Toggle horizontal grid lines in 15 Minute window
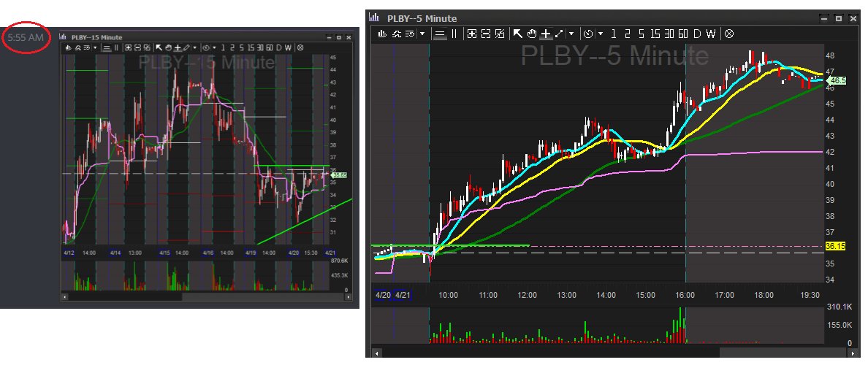This screenshot has height=365, width=868. click(x=106, y=47)
